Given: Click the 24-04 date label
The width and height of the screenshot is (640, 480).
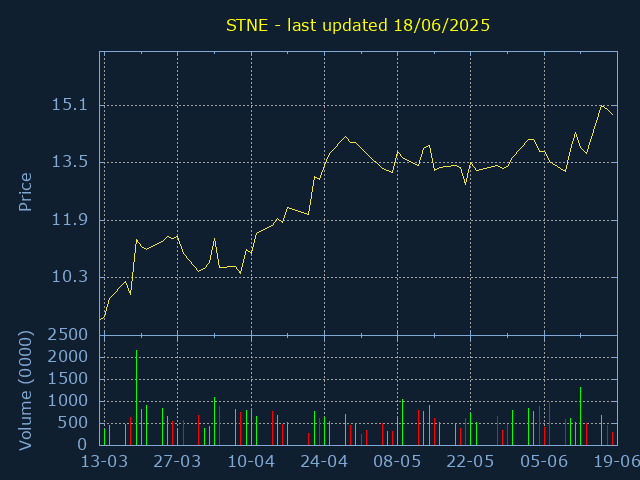Looking at the screenshot, I should (x=324, y=462).
